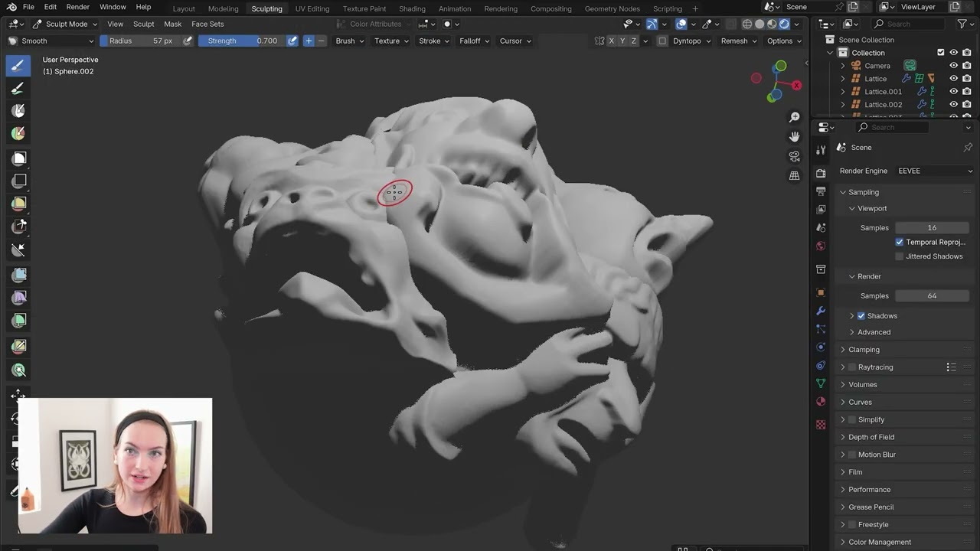
Task: Collapse the Sampling panel
Action: 863,192
